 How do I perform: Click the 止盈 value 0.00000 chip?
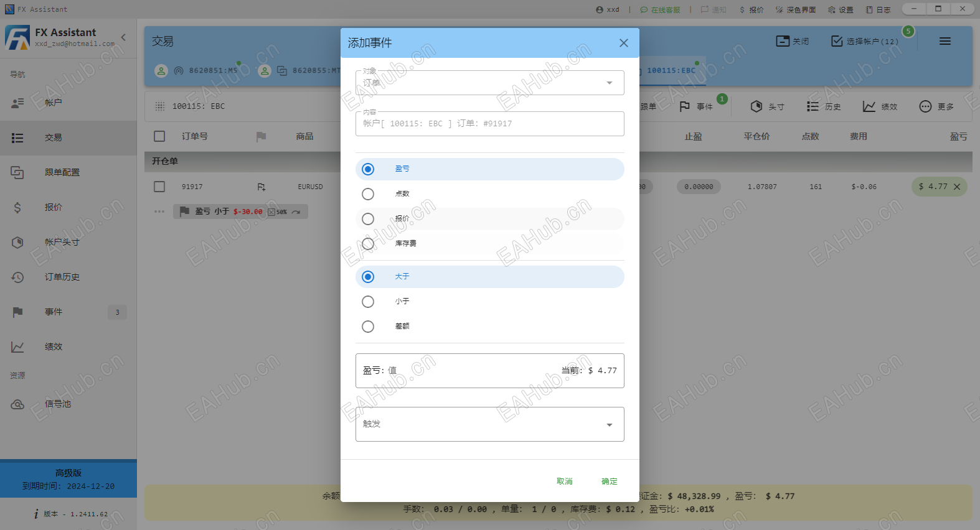coord(699,187)
